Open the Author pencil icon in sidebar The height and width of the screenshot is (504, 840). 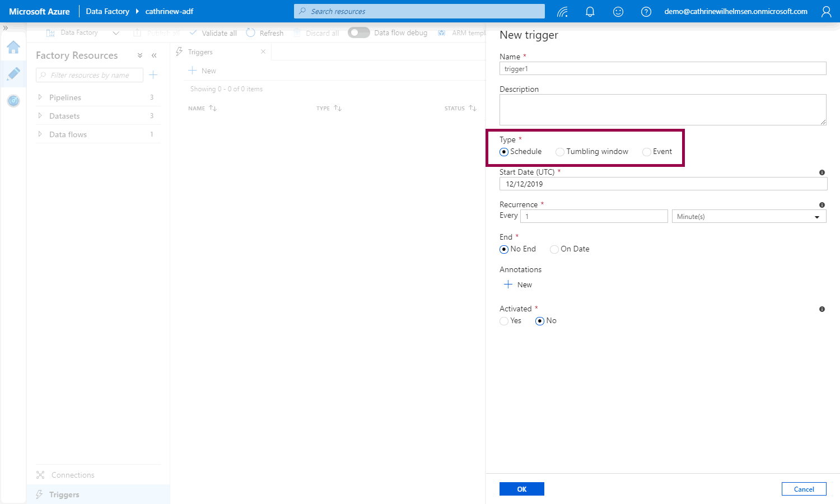(13, 73)
